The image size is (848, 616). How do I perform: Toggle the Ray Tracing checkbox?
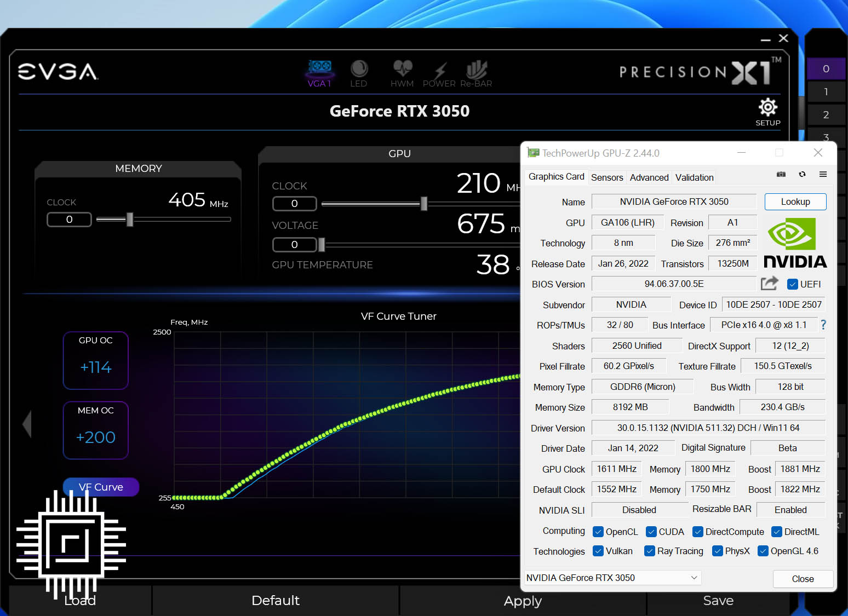click(650, 551)
